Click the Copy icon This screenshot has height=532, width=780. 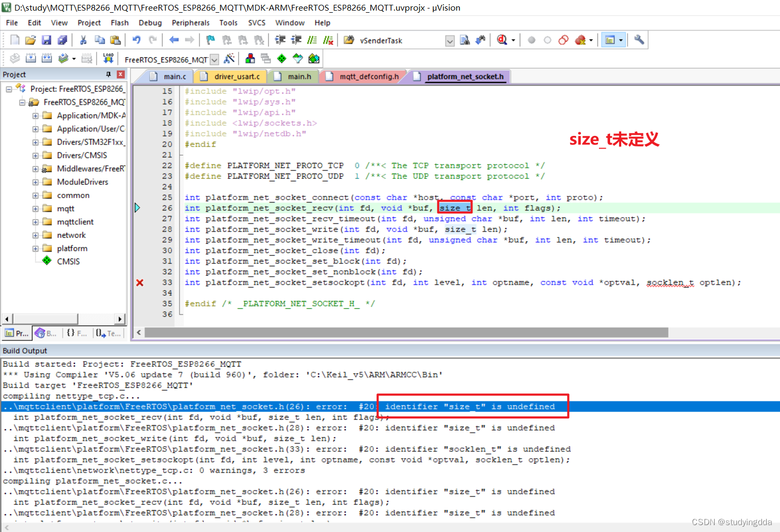(x=99, y=40)
